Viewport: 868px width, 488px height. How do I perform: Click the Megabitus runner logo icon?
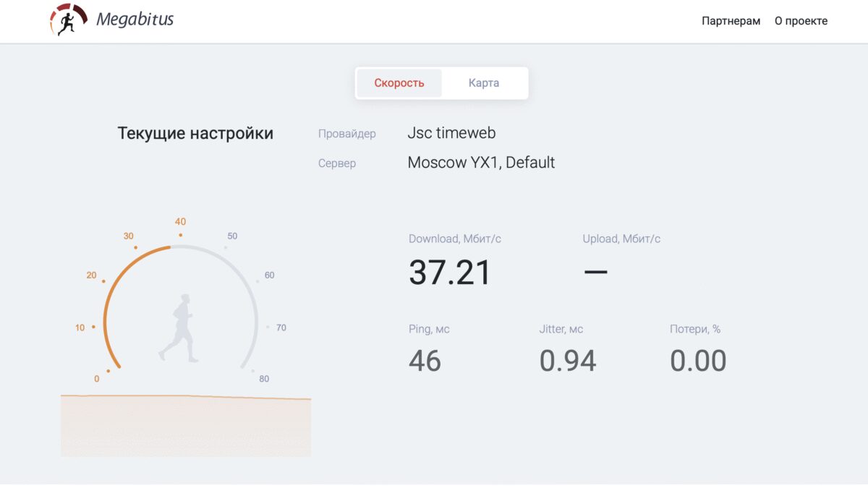(x=69, y=20)
